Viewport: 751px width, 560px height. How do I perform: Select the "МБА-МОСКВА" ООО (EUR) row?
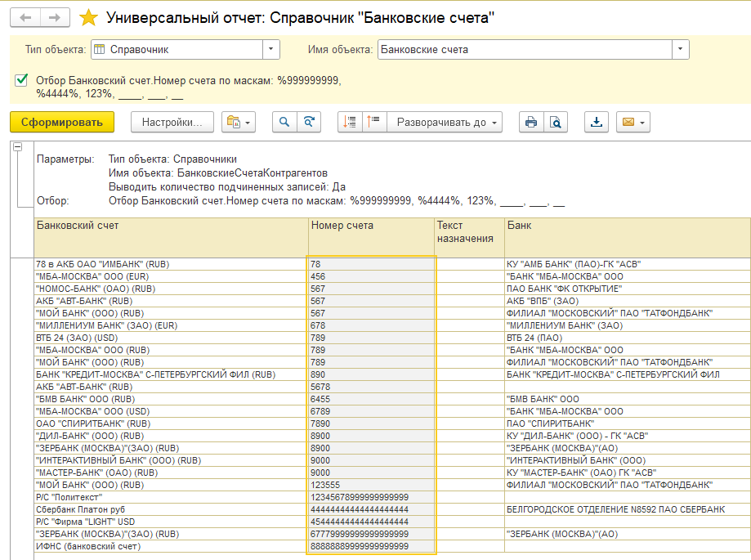tap(171, 276)
